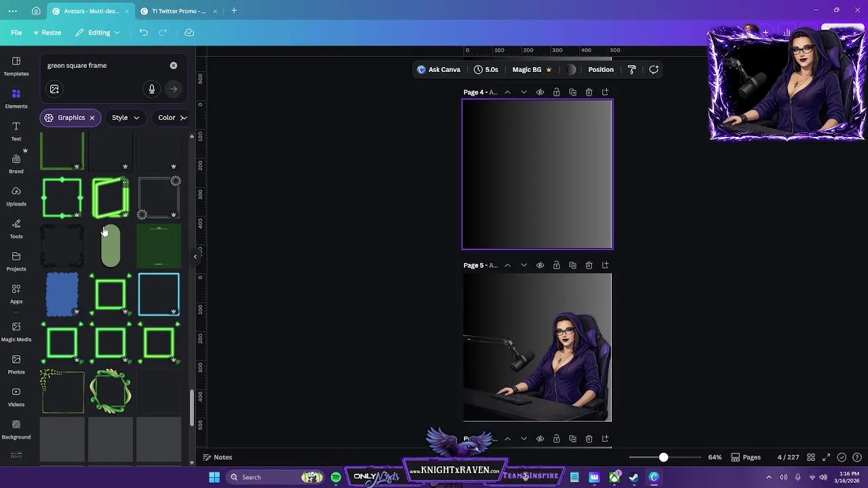Click the undo arrow
Screen dimensions: 868x488
[x=143, y=33]
